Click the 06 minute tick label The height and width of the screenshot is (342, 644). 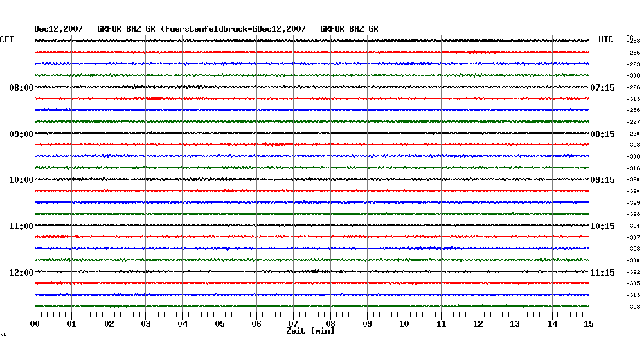(256, 324)
